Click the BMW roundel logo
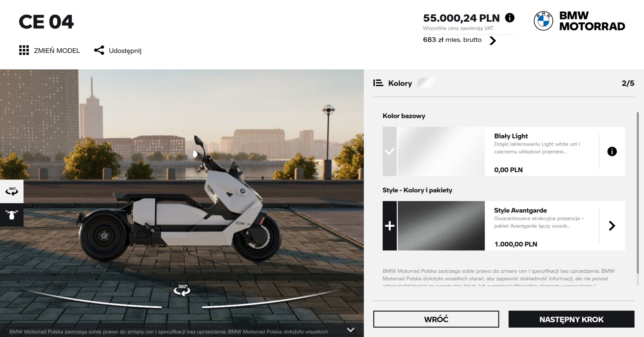Screen dimensions: 644x337 pyautogui.click(x=543, y=21)
